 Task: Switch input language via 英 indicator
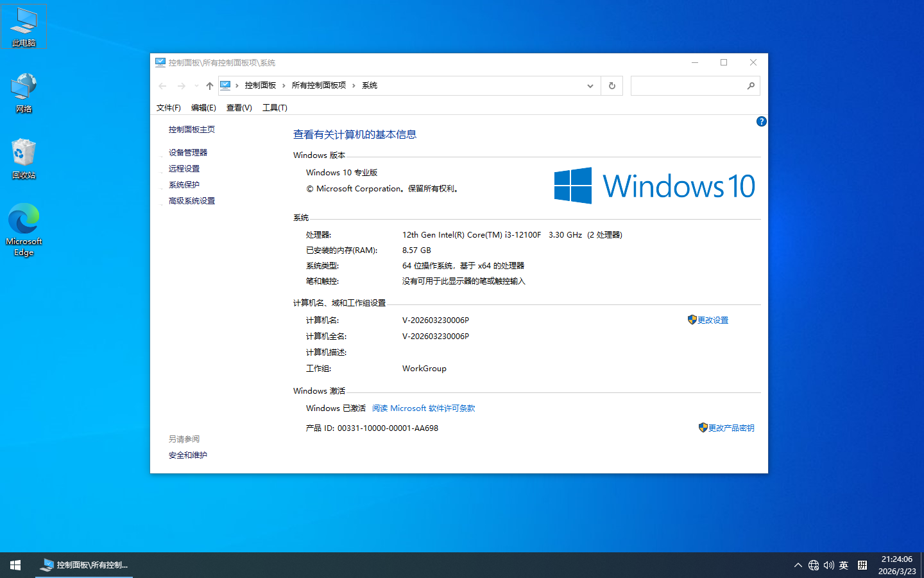843,565
